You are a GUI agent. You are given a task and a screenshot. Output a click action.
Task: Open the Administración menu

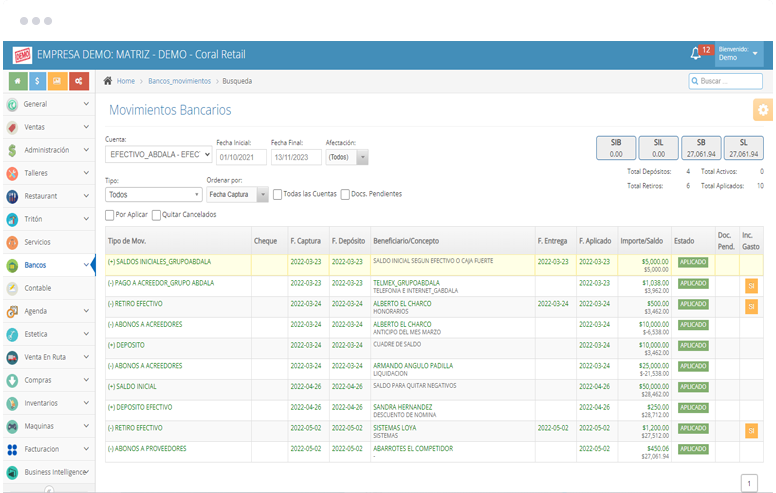pyautogui.click(x=49, y=150)
